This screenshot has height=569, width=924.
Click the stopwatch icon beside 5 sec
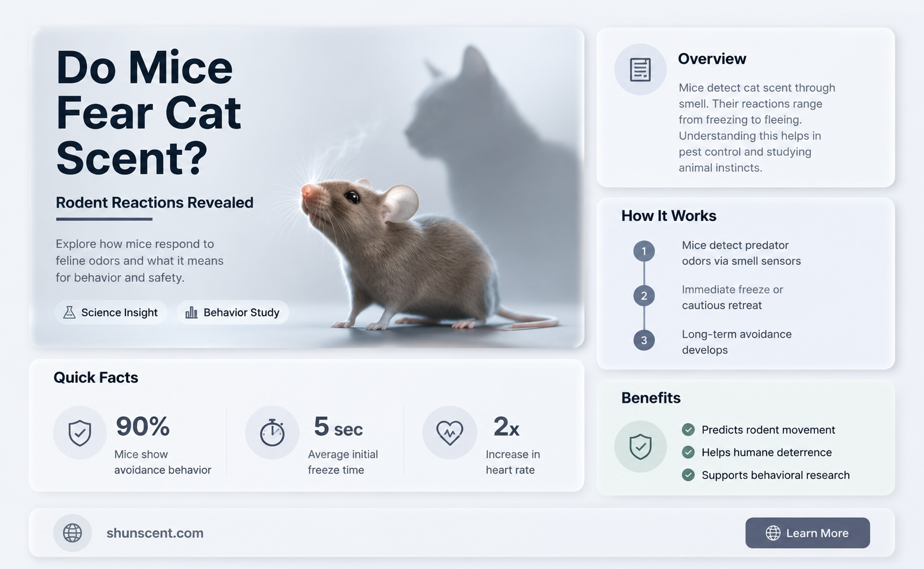pyautogui.click(x=272, y=433)
